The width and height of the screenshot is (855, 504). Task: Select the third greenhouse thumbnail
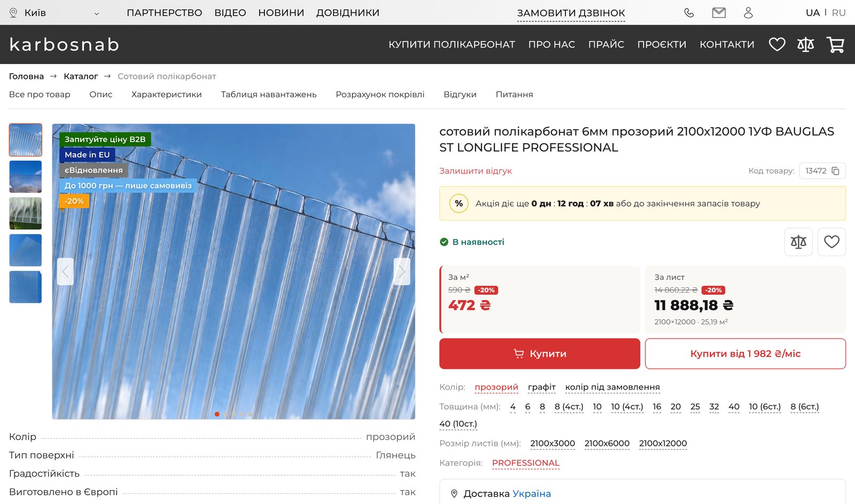coord(26,214)
